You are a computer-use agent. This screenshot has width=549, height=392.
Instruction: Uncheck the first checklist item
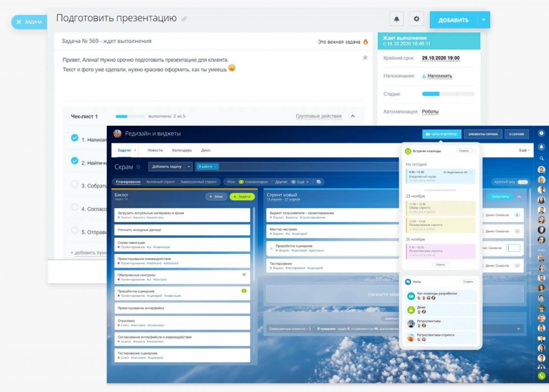click(x=75, y=138)
